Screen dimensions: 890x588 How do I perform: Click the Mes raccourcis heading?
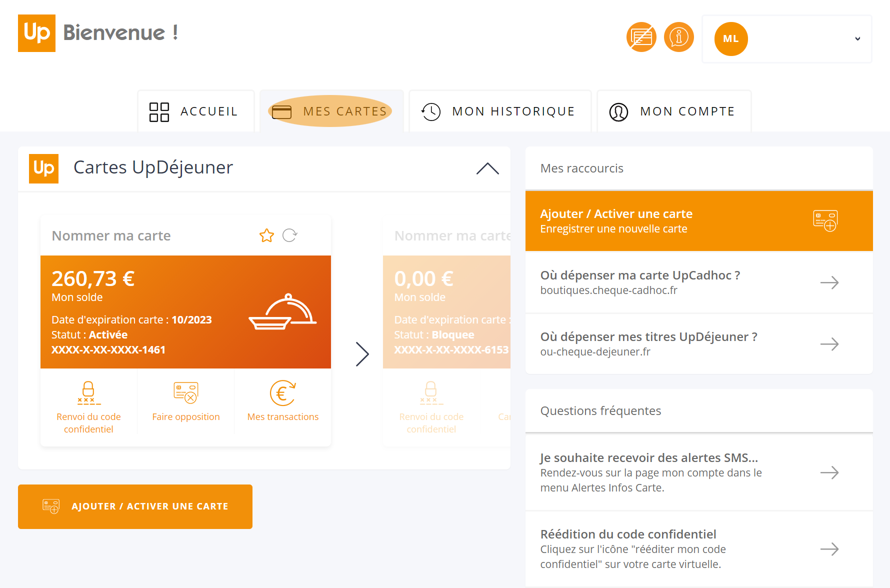pos(582,168)
